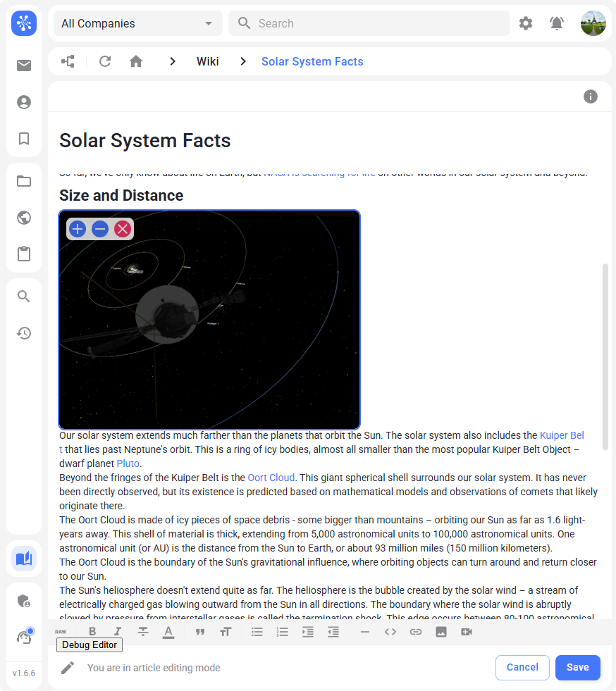The height and width of the screenshot is (691, 616).
Task: Go to Wiki in the breadcrumb
Action: point(207,61)
